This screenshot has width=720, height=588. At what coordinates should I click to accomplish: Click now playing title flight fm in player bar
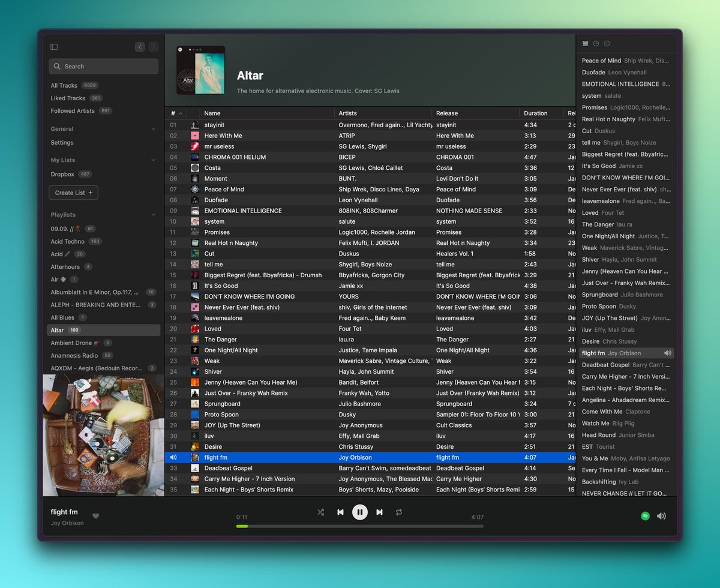pyautogui.click(x=64, y=512)
